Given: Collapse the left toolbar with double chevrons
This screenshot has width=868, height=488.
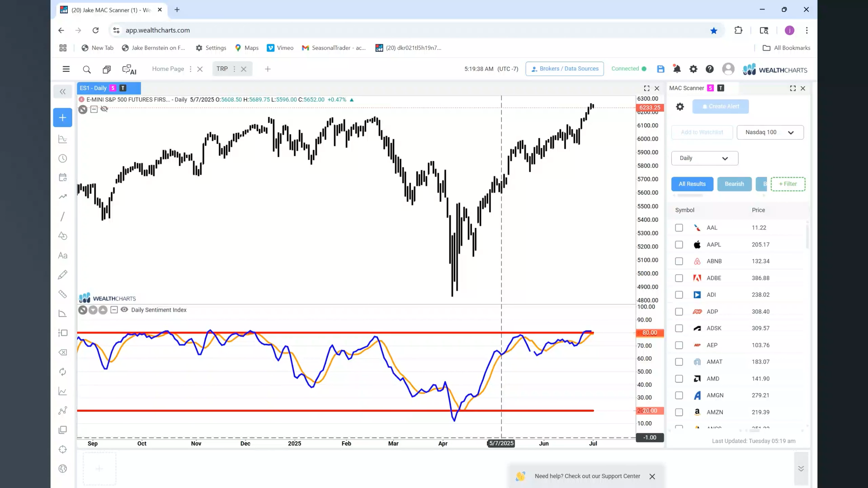Looking at the screenshot, I should pos(63,92).
